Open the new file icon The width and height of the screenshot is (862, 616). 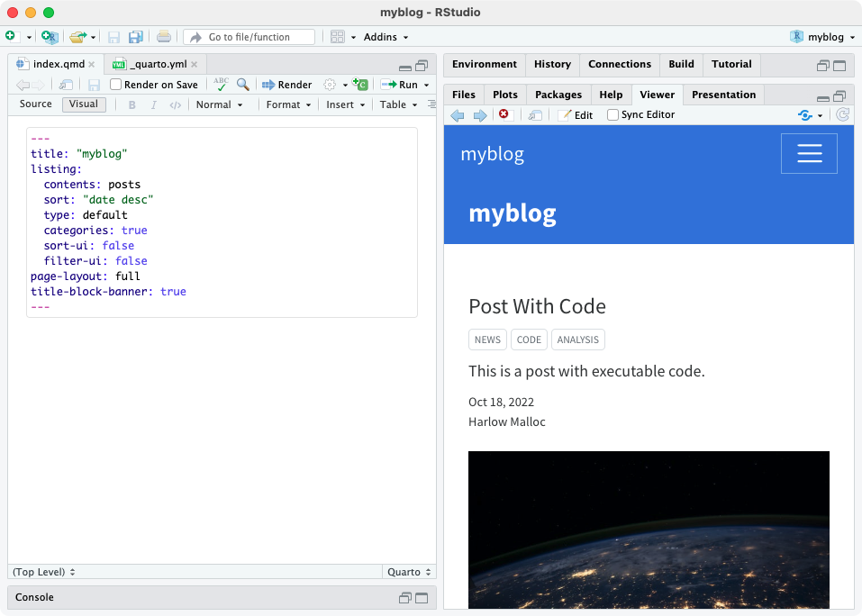(11, 37)
